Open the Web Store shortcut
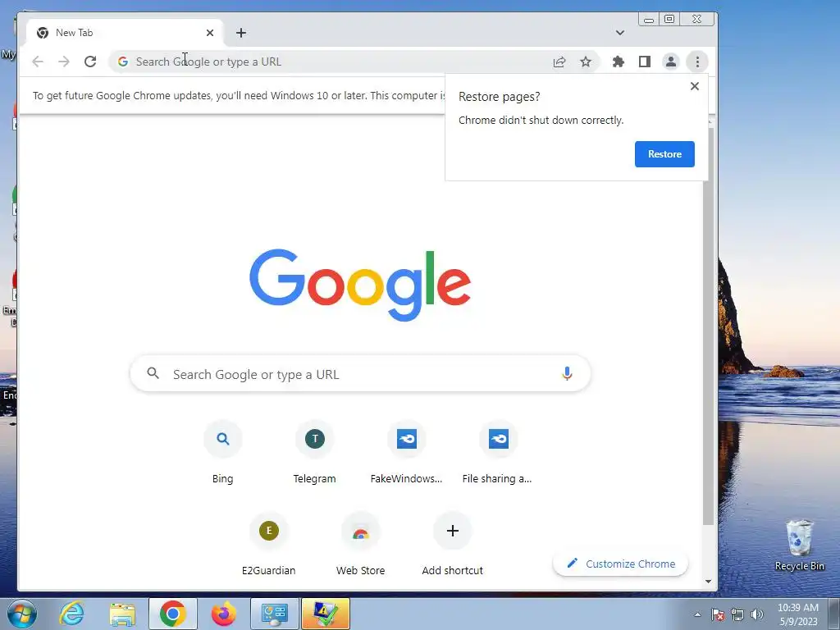 361,545
